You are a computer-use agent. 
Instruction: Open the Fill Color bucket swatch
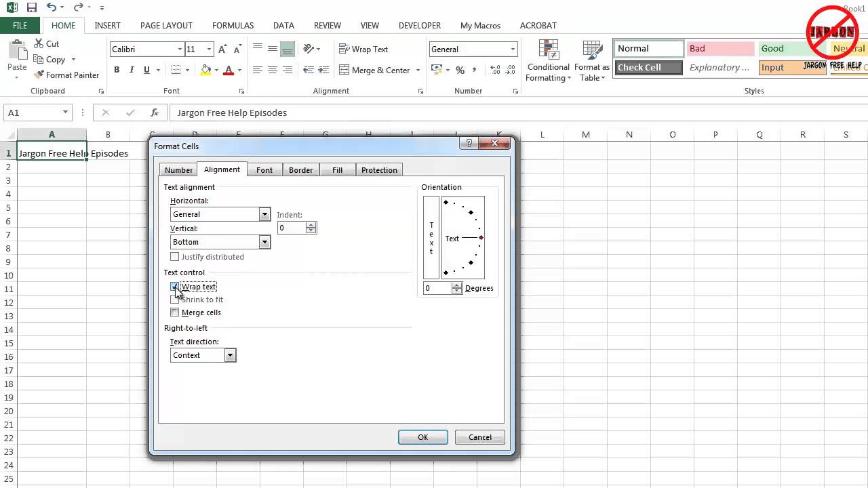(206, 70)
